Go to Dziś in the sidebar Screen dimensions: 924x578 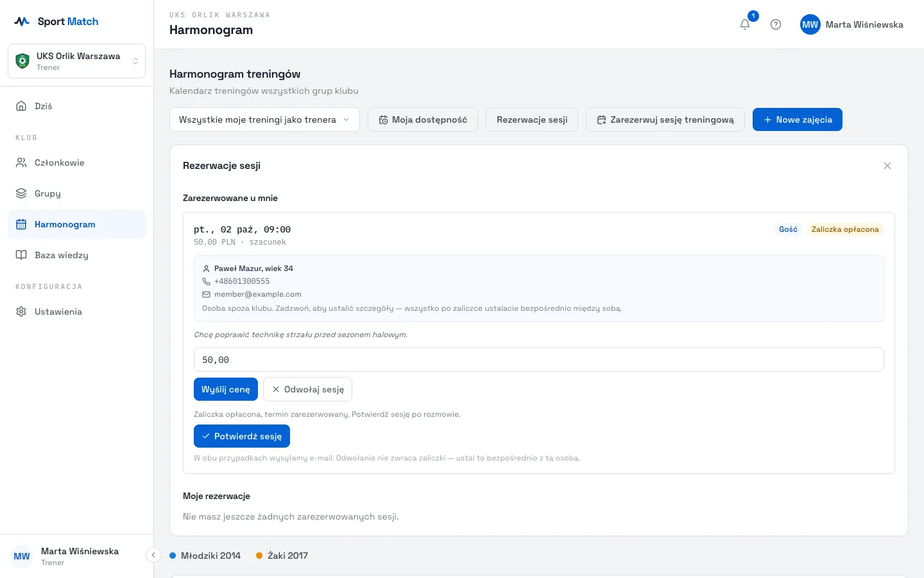(x=77, y=106)
